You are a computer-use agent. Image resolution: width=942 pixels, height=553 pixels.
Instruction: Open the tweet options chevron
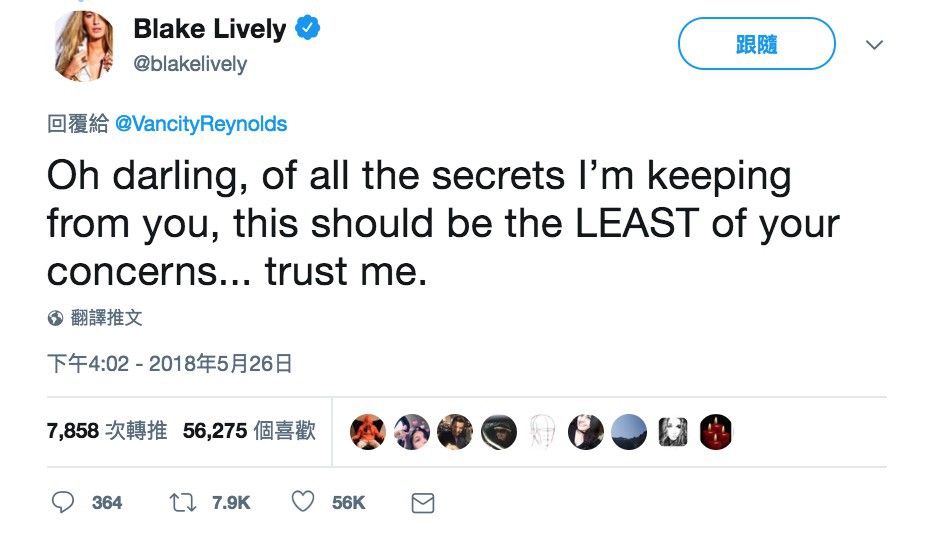point(874,45)
